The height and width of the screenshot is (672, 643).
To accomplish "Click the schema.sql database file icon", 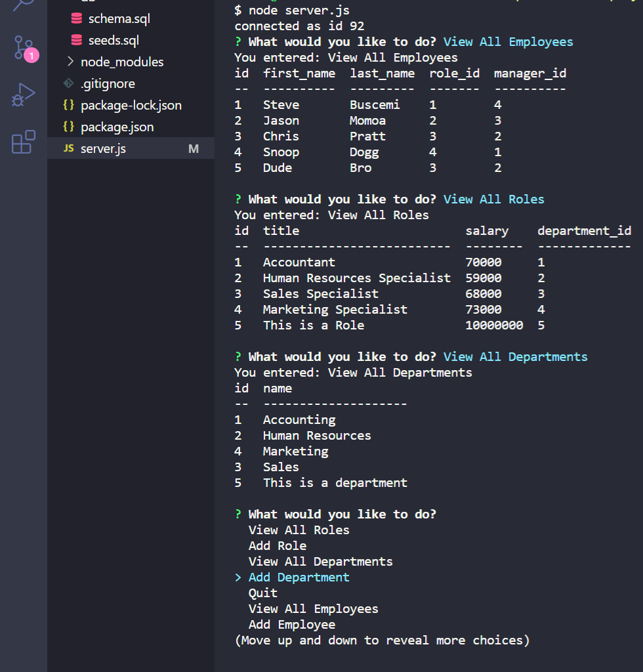I will 77,19.
